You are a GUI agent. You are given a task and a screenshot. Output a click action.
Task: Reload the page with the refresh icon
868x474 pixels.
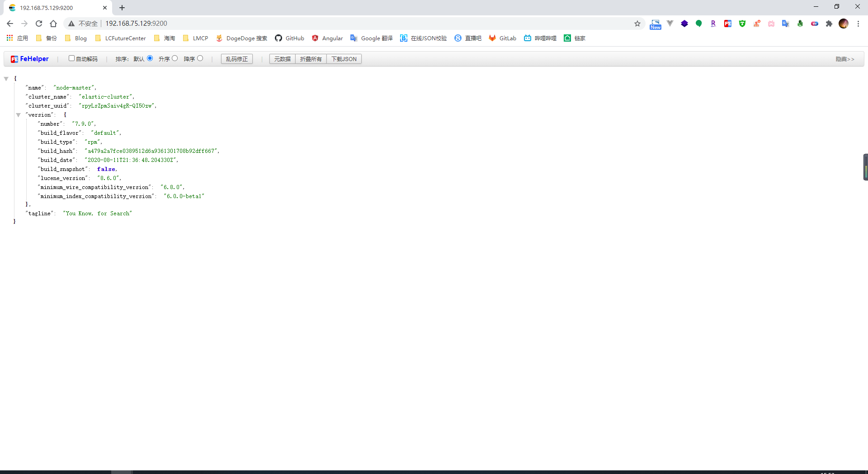pyautogui.click(x=39, y=24)
